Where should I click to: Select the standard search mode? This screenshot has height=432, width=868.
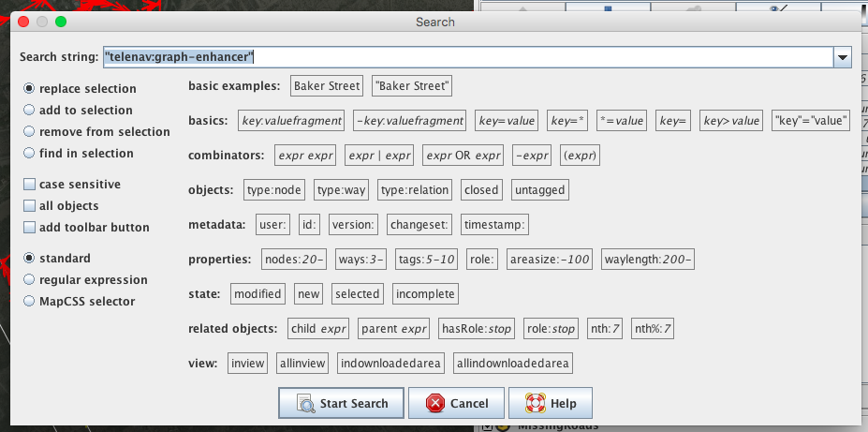click(x=29, y=259)
